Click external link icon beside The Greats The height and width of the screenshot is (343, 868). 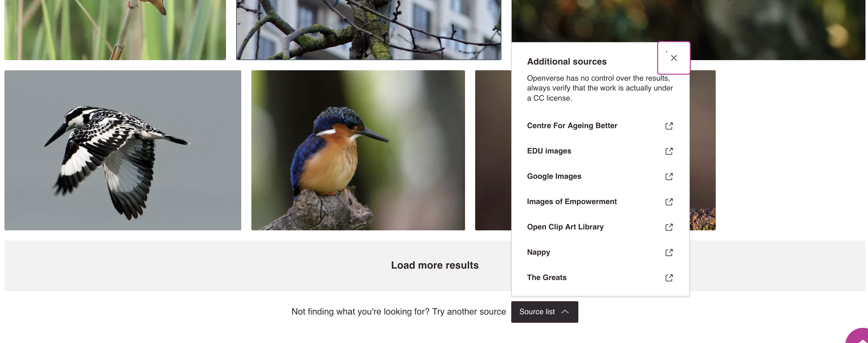click(669, 278)
